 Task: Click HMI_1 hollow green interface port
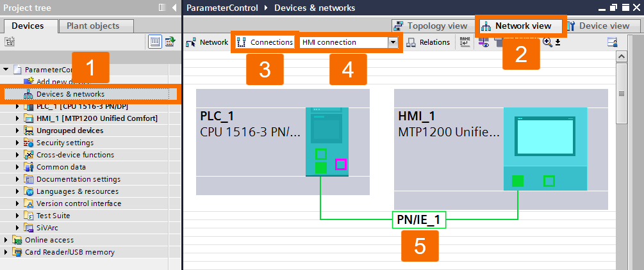(x=549, y=180)
